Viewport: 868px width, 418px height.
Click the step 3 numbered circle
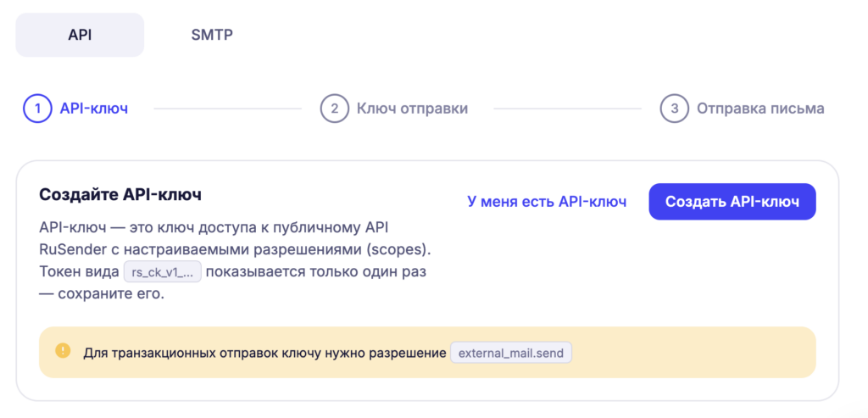click(674, 109)
